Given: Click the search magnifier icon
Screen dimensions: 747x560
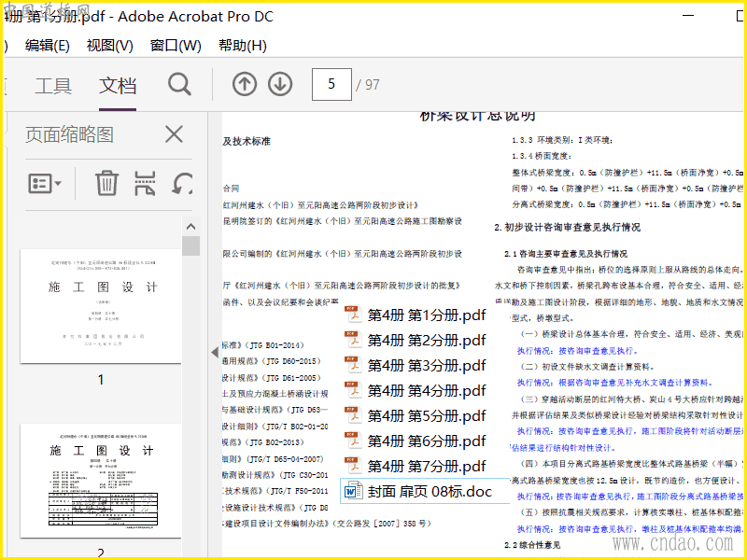Looking at the screenshot, I should tap(179, 85).
